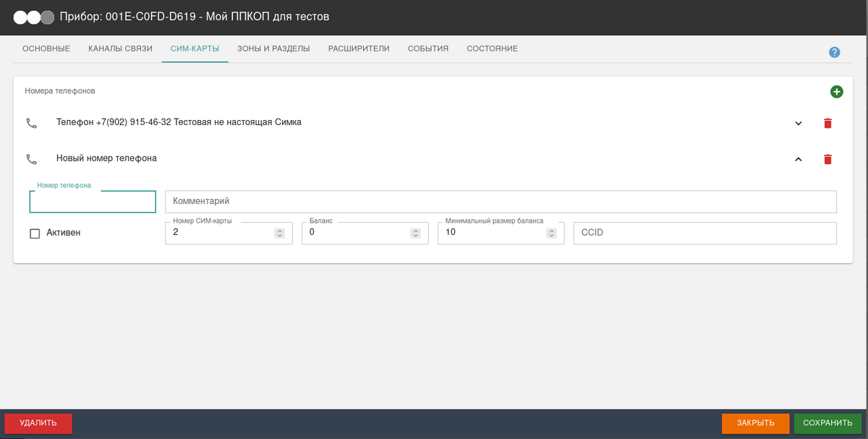This screenshot has height=439, width=868.
Task: Open the blue help question mark icon
Action: pyautogui.click(x=834, y=52)
